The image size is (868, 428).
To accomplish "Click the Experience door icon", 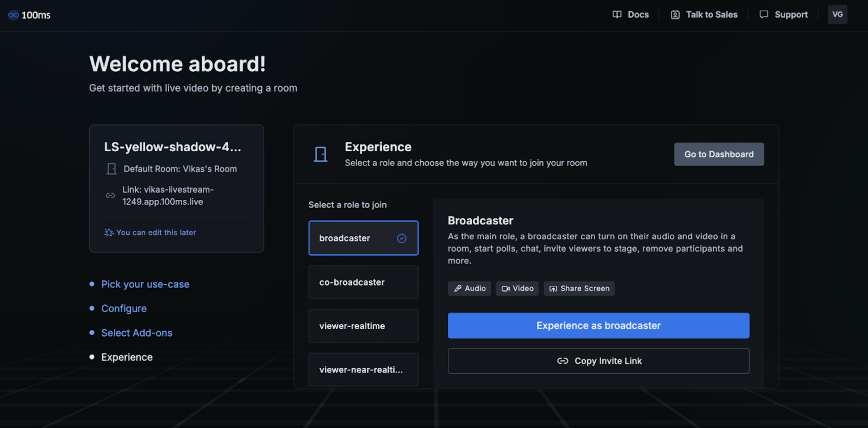I will (321, 154).
